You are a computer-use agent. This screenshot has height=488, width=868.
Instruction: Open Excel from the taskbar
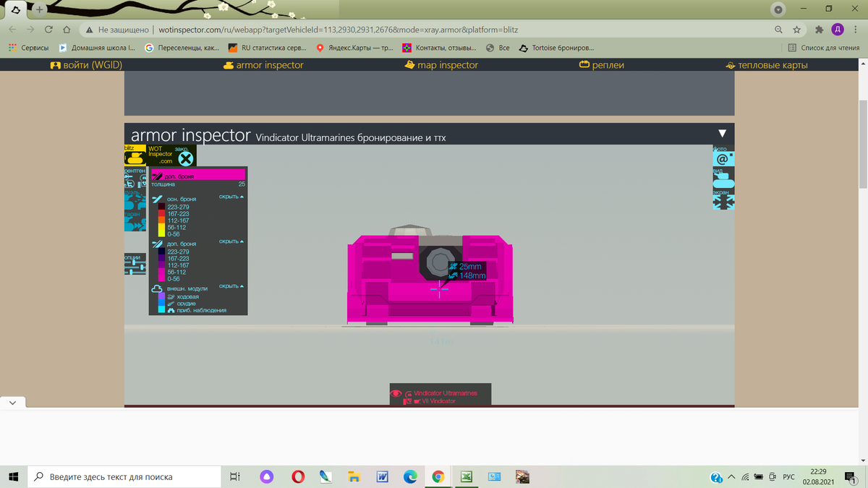467,476
